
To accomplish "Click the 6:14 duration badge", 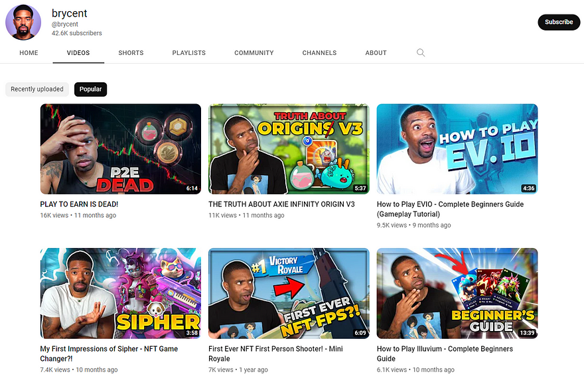I will pyautogui.click(x=192, y=188).
